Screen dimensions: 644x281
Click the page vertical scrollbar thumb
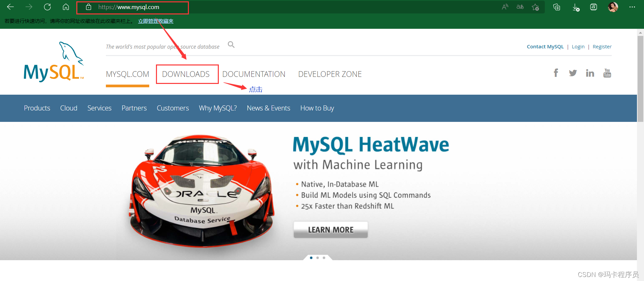(640, 79)
